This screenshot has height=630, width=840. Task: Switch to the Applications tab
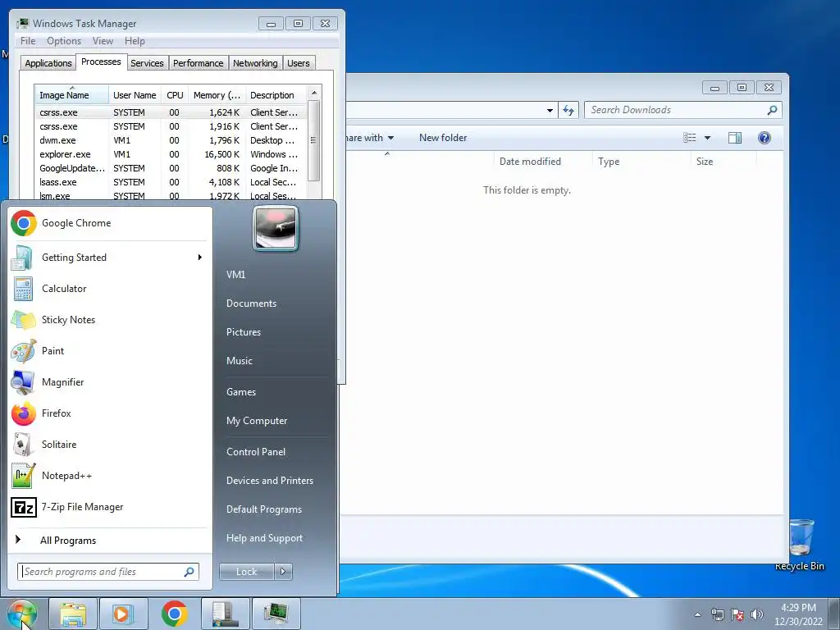click(48, 63)
